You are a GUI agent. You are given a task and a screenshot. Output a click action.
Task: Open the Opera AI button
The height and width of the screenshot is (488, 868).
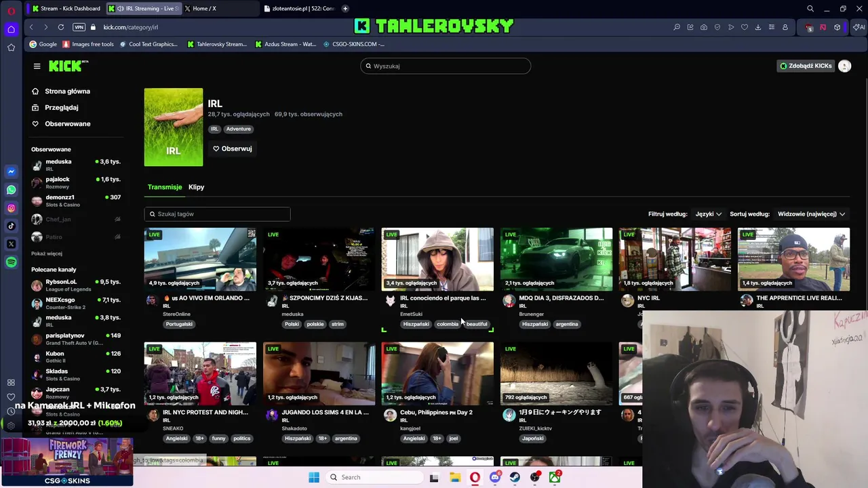[859, 27]
